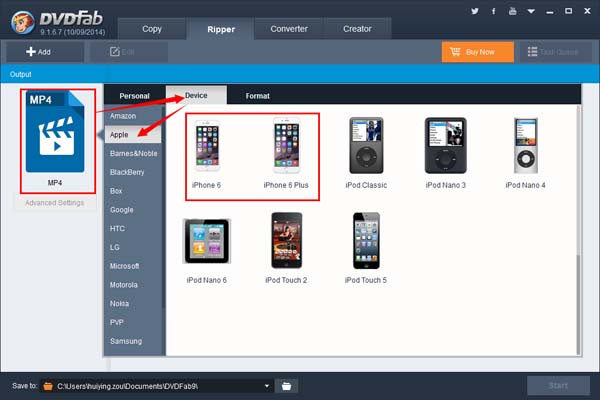Click the orange folder icon beside Save to
This screenshot has height=400, width=600.
(48, 386)
